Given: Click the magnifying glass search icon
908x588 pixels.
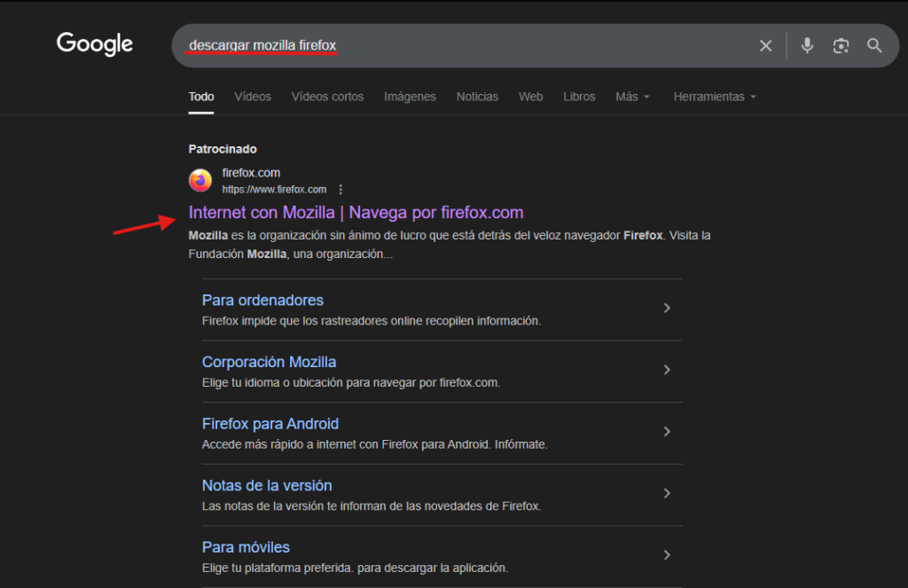Looking at the screenshot, I should click(x=874, y=46).
